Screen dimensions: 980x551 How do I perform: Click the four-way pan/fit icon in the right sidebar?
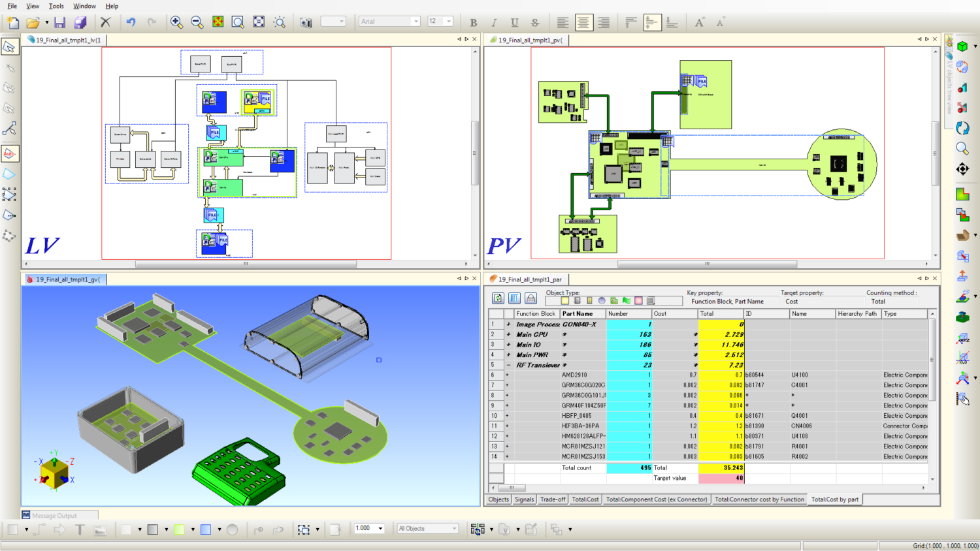(962, 168)
